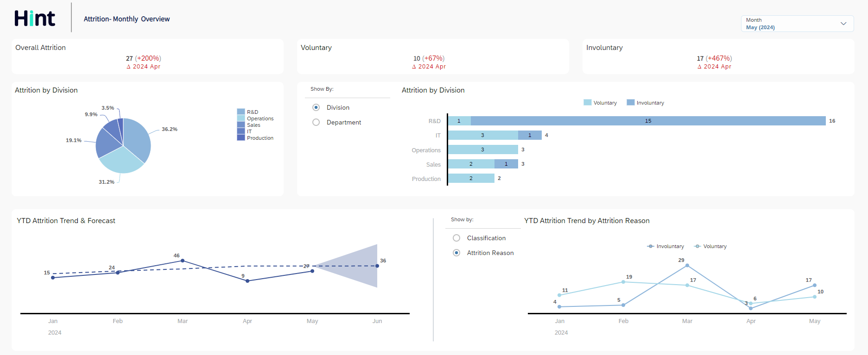Choose the Department radio button
This screenshot has width=868, height=355.
pyautogui.click(x=316, y=122)
